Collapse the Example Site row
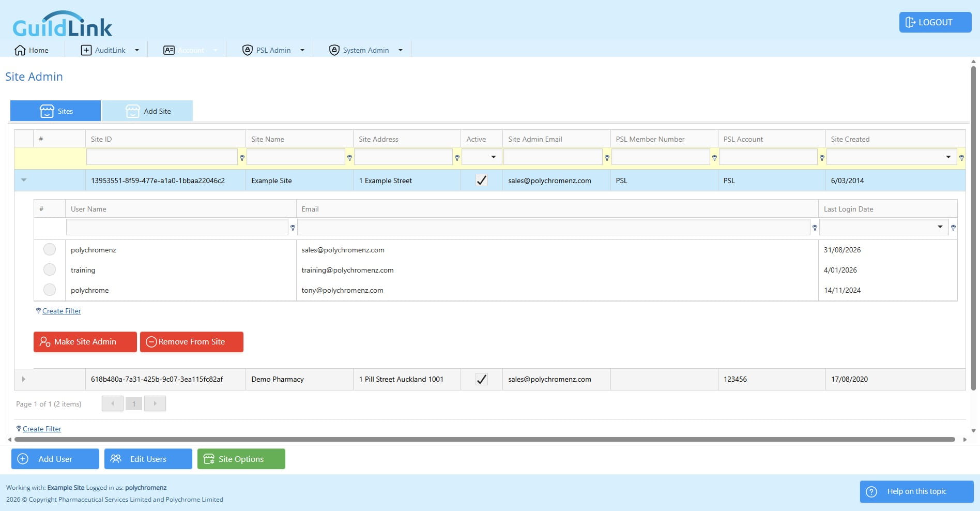980x511 pixels. coord(24,180)
